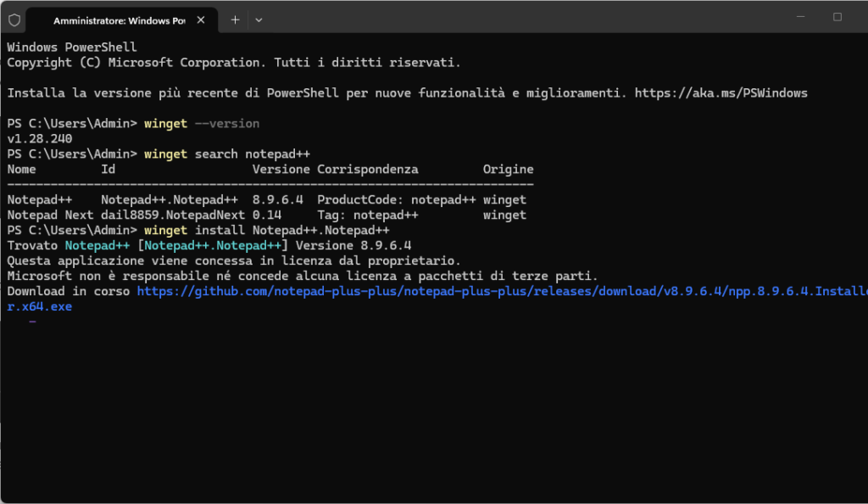The height and width of the screenshot is (504, 868).
Task: Click the Copyright Microsoft Corporation line
Action: tap(234, 63)
